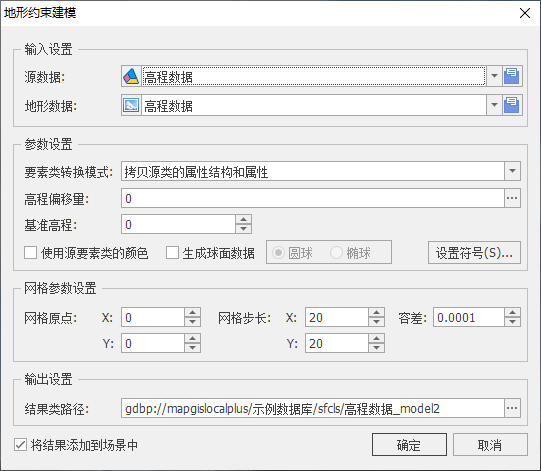Click the 确定 confirm button
This screenshot has width=541, height=471.
coord(409,445)
